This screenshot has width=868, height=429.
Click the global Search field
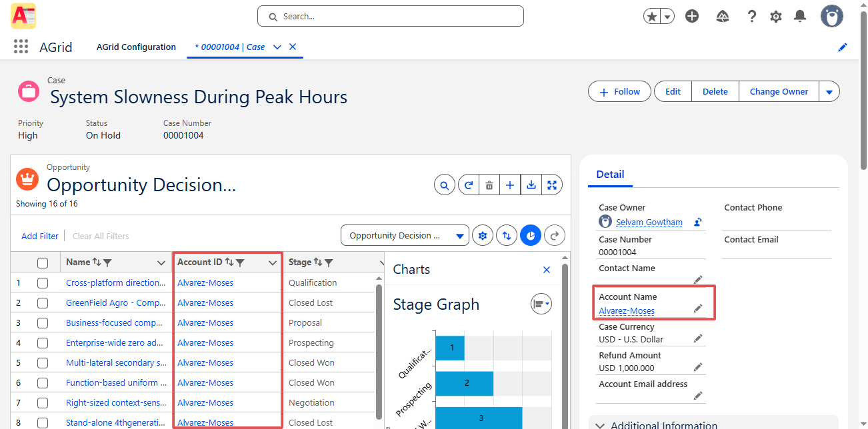(391, 16)
